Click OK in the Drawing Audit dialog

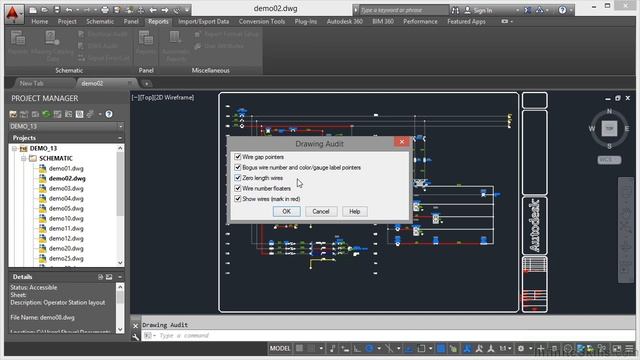click(287, 211)
